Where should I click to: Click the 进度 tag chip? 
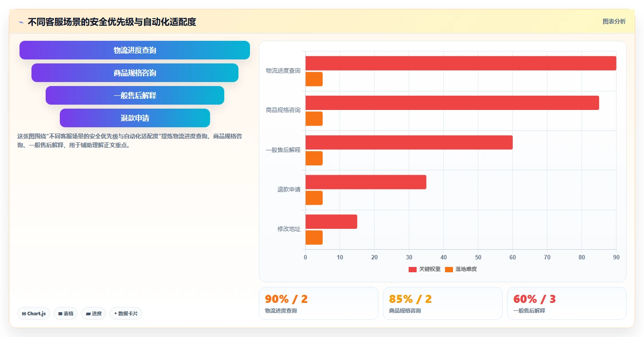(x=94, y=313)
